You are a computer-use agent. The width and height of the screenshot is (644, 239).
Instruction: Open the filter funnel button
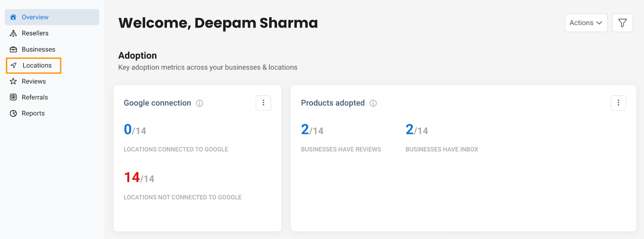click(x=622, y=23)
